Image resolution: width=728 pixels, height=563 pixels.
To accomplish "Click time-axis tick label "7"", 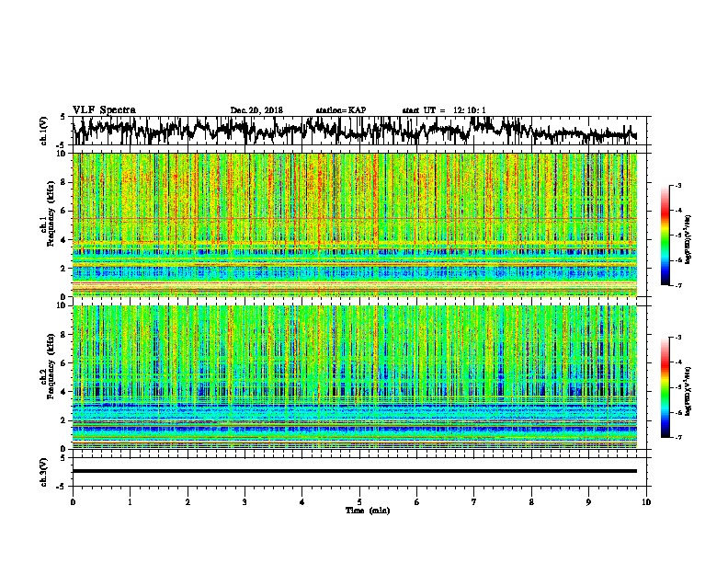I will tap(474, 502).
